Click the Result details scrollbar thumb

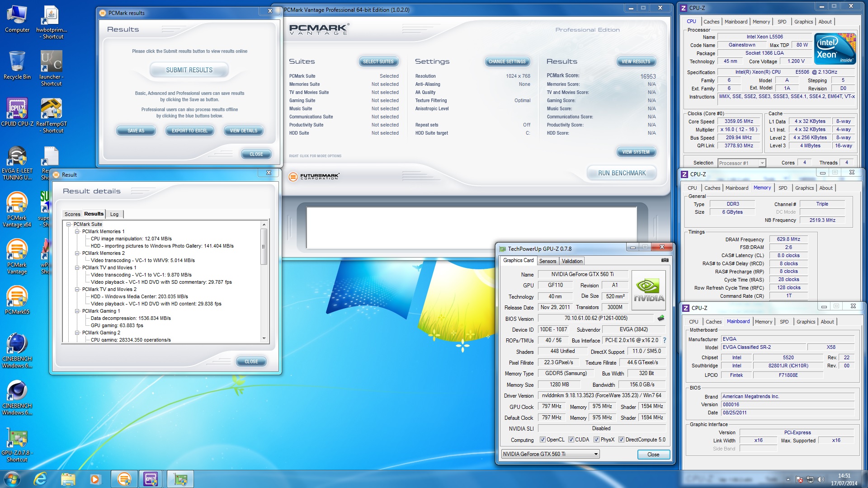click(264, 247)
